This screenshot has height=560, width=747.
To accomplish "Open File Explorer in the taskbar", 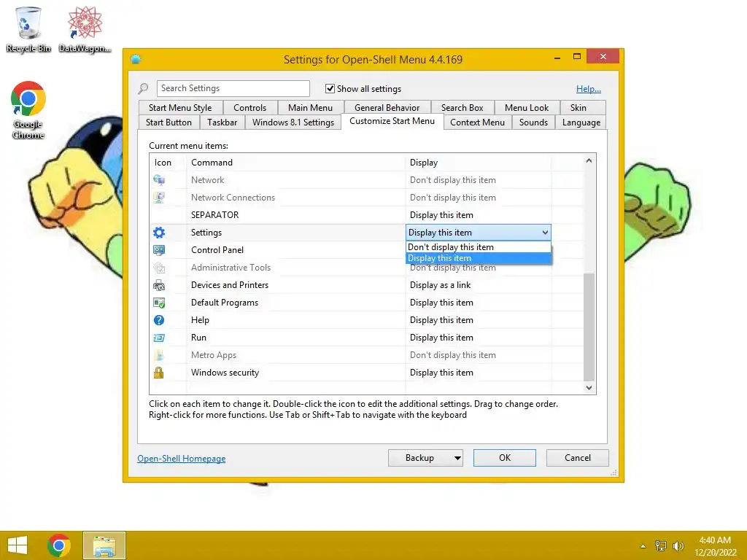I will 104,545.
